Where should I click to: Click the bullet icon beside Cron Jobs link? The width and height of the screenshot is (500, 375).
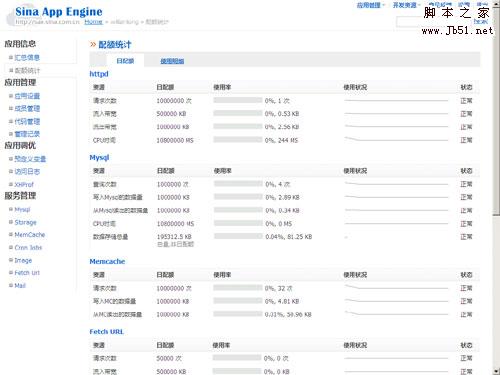point(11,247)
